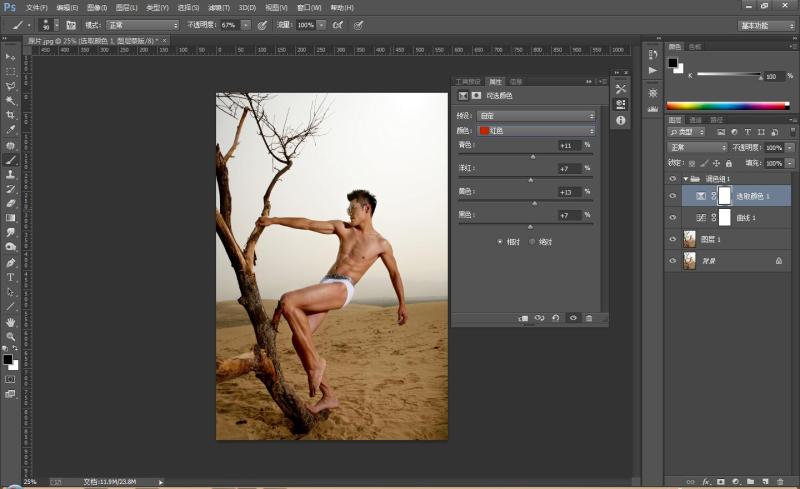Select the Rectangular Marquee tool
The width and height of the screenshot is (800, 489).
pos(10,71)
